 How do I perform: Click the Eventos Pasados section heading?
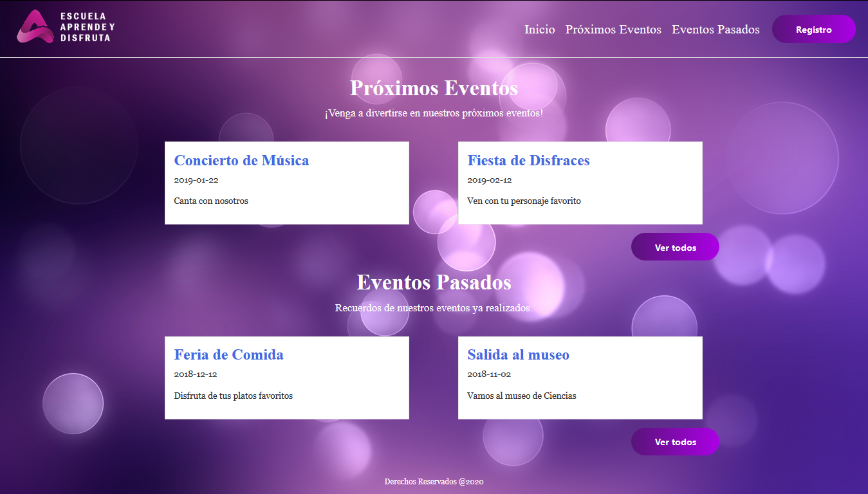pyautogui.click(x=434, y=282)
